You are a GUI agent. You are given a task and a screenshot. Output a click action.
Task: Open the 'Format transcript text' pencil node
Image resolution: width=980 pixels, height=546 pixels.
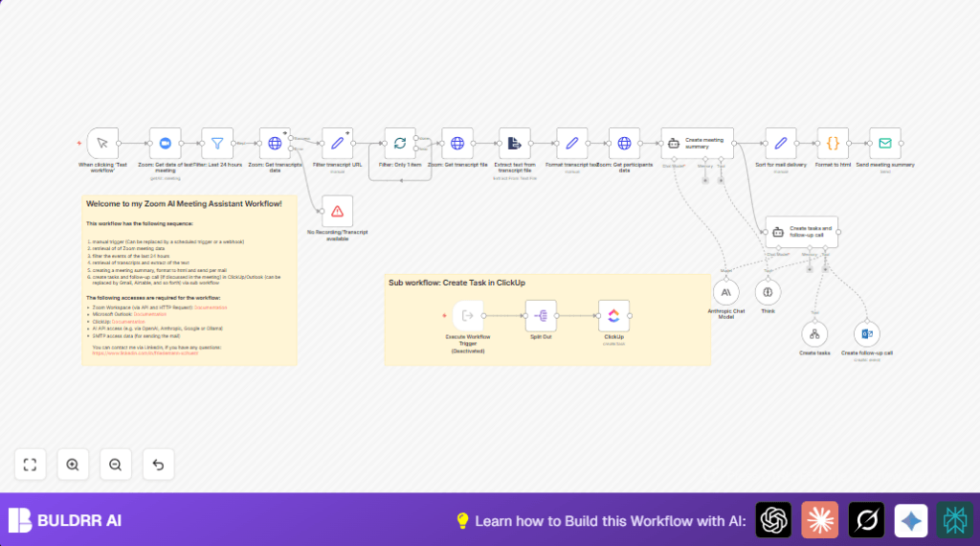pos(572,144)
